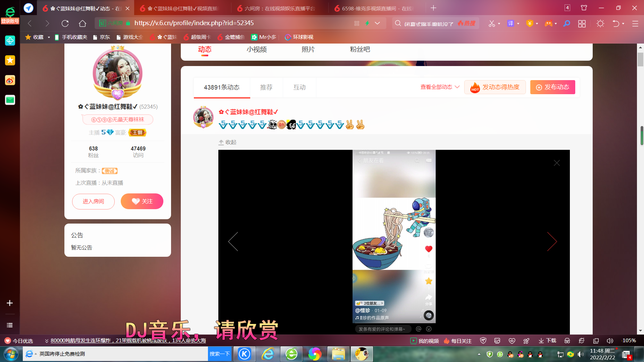Click the 发布动态 button
644x362 pixels.
[552, 87]
